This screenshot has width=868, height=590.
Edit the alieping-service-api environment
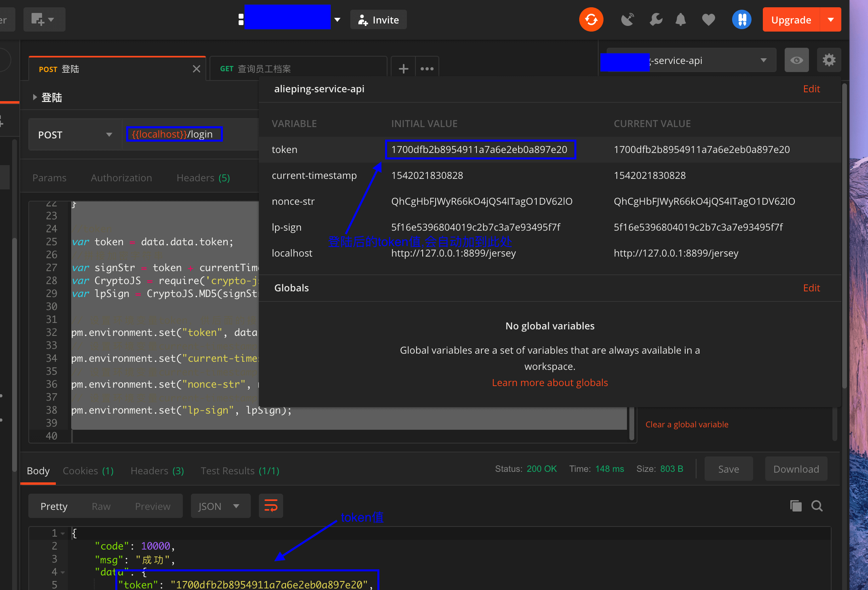point(811,89)
